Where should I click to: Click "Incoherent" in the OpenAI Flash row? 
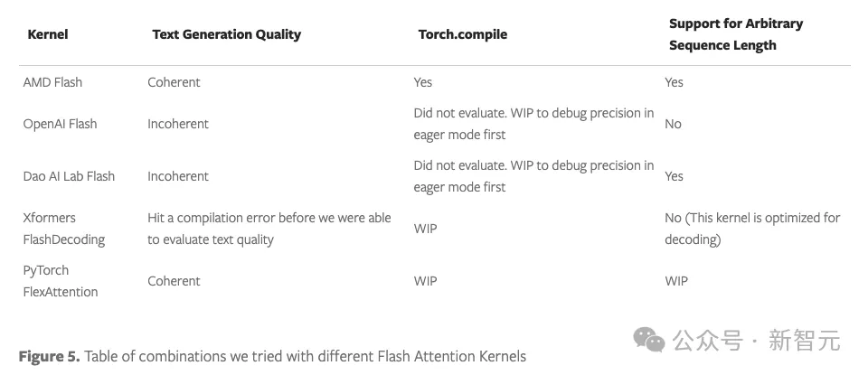coord(178,124)
